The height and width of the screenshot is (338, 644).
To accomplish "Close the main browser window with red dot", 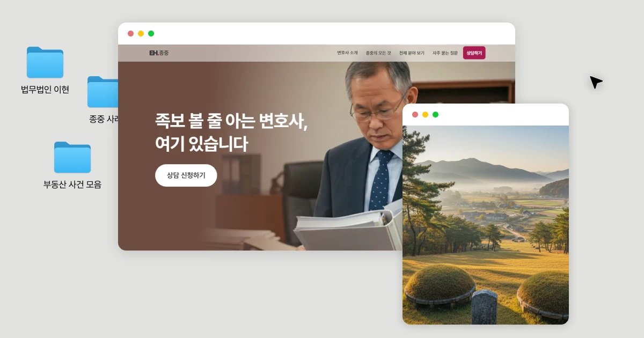I will [x=130, y=33].
